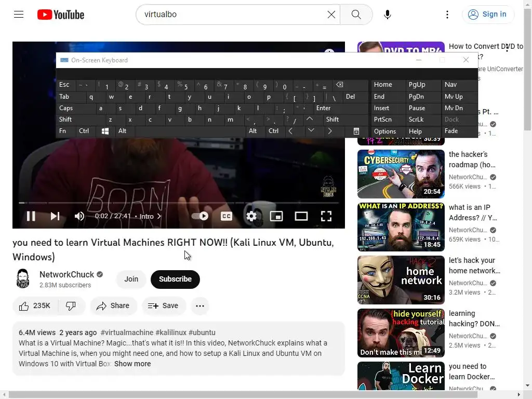This screenshot has width=532, height=399.
Task: Open more actions ellipsis under the video
Action: [x=200, y=305]
